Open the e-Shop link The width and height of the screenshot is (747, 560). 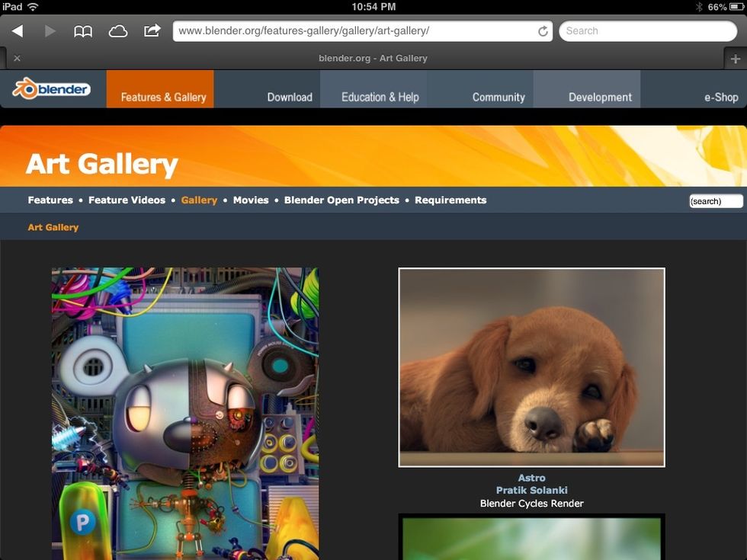721,97
